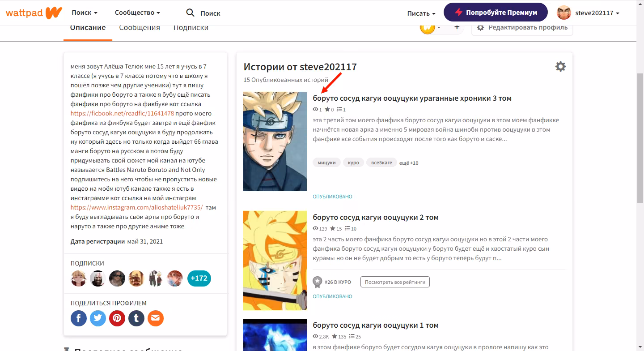Open story борута сосуд кагуи 2 том
The width and height of the screenshot is (644, 351).
376,217
